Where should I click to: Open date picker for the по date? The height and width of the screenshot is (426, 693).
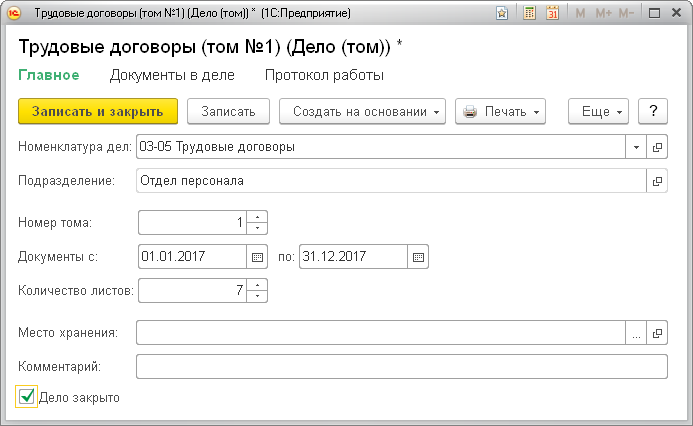tap(418, 257)
